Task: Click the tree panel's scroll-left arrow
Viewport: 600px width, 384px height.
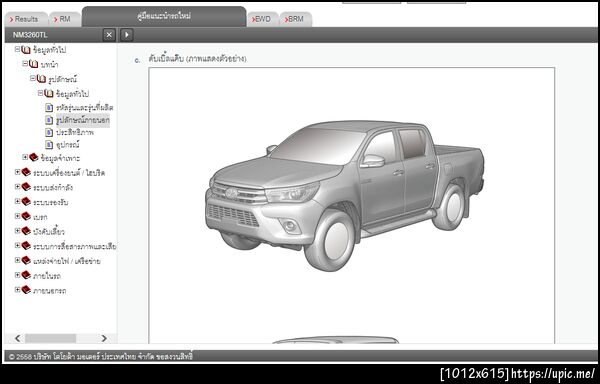Action: tap(17, 338)
